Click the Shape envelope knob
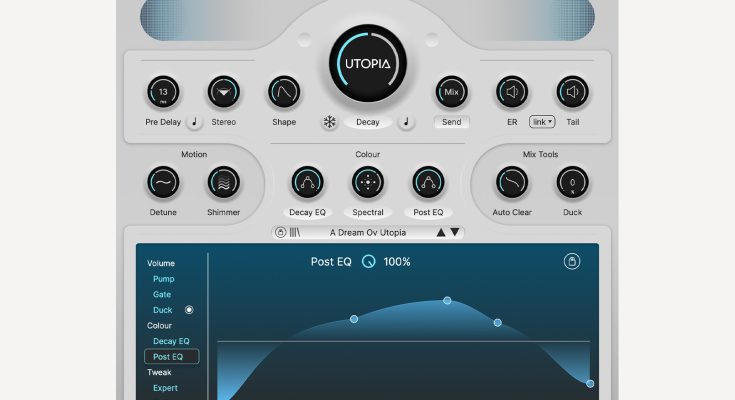The image size is (735, 400). coord(284,92)
